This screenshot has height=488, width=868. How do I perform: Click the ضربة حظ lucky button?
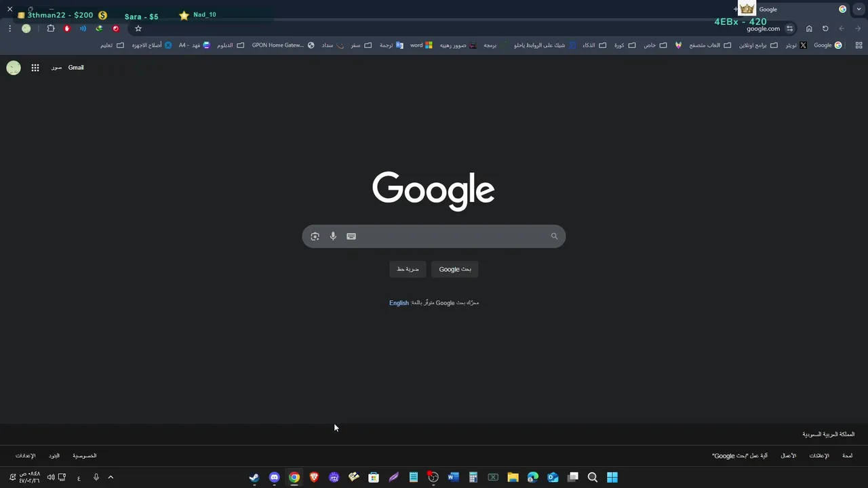point(408,270)
